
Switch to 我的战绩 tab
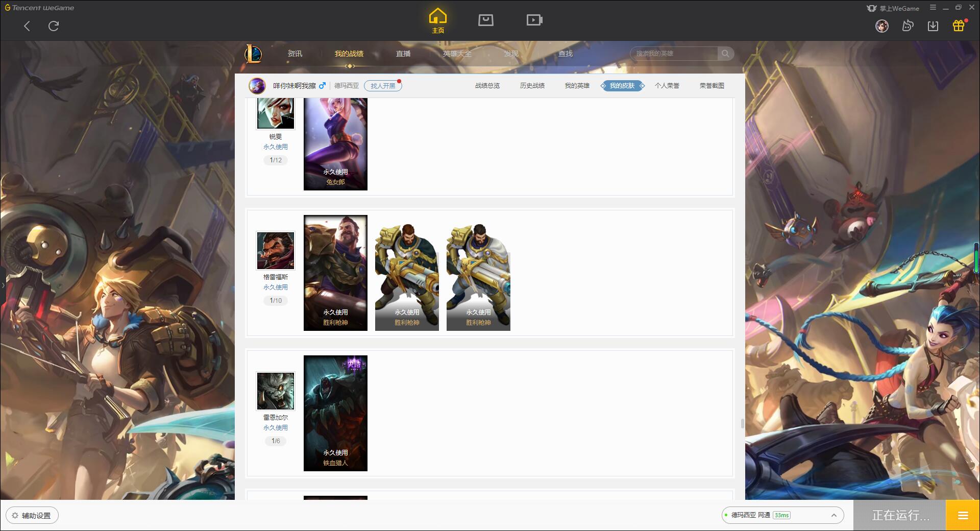click(x=349, y=54)
